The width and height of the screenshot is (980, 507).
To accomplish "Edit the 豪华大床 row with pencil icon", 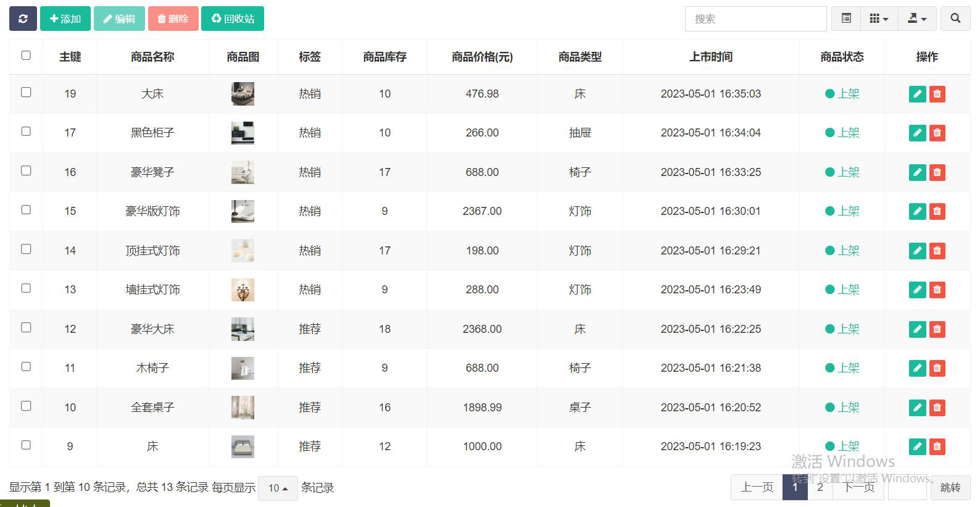I will 917,329.
